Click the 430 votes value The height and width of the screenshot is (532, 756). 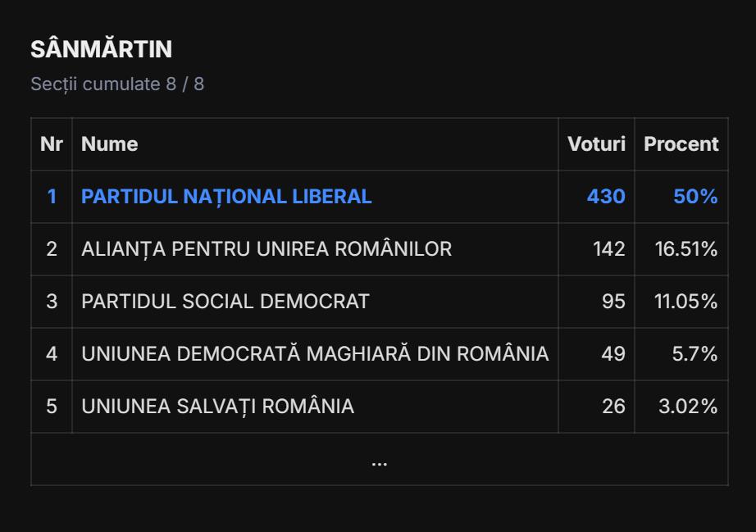[606, 197]
